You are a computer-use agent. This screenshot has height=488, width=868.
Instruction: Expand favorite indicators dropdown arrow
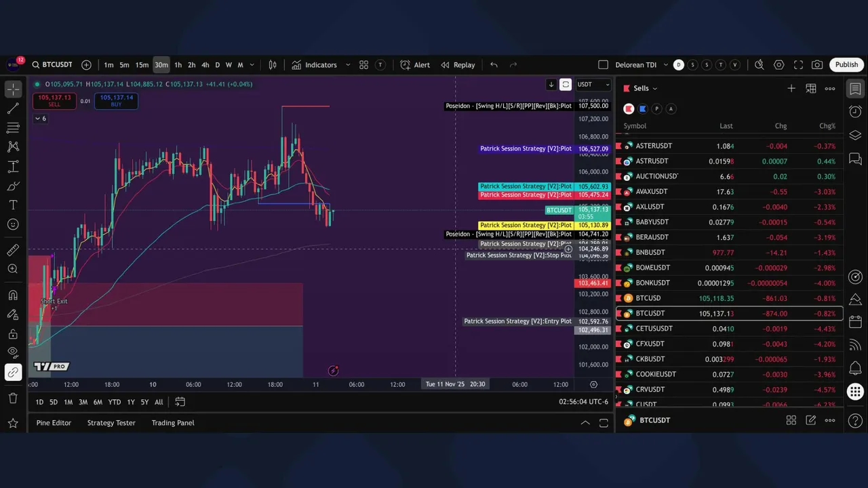coord(348,65)
